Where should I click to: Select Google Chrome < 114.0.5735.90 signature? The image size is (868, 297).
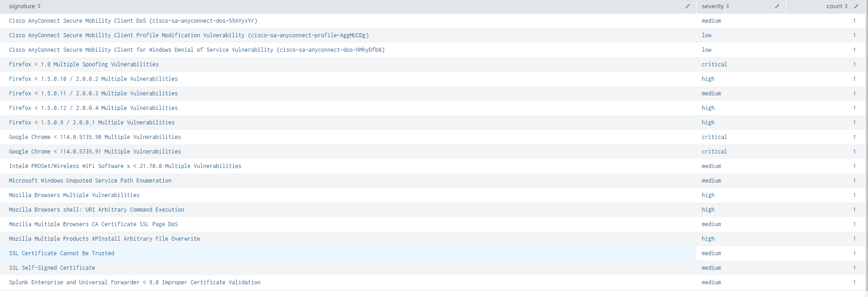pyautogui.click(x=95, y=137)
